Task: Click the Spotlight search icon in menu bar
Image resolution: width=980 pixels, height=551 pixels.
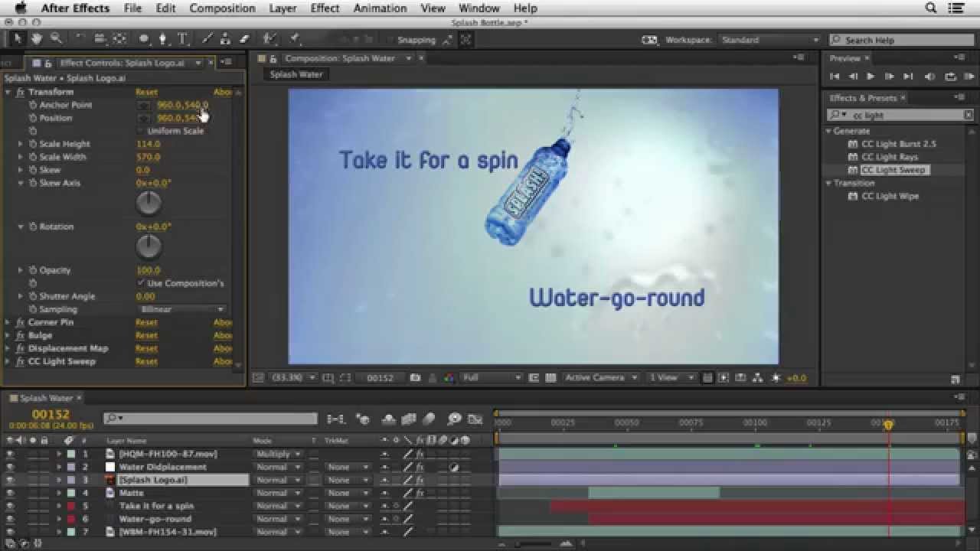Action: 931,8
